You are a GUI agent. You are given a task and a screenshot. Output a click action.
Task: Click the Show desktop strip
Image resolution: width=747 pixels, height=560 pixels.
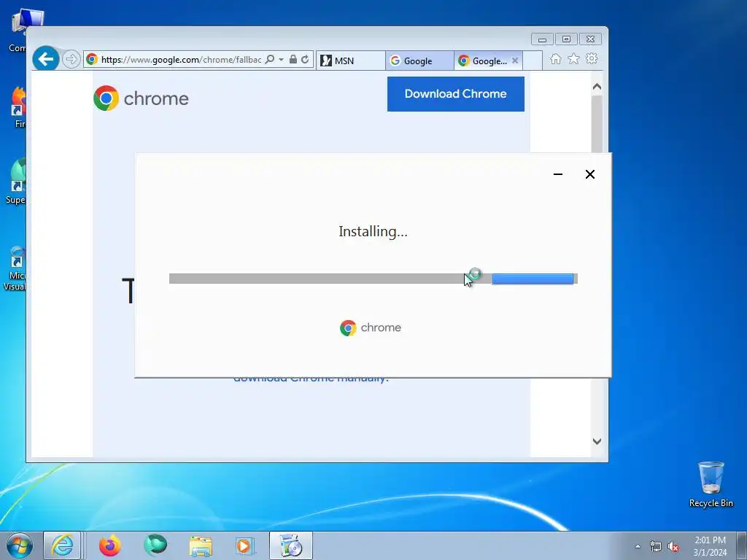tap(742, 545)
